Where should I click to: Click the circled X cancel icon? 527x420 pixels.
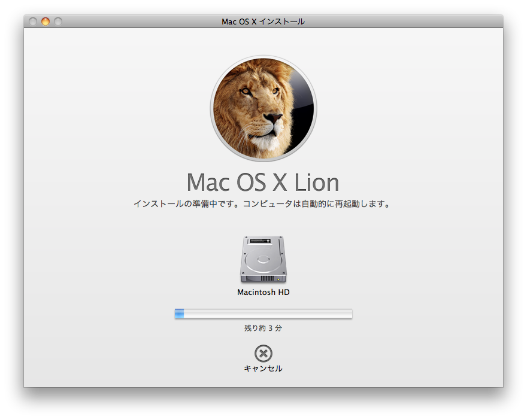(263, 353)
